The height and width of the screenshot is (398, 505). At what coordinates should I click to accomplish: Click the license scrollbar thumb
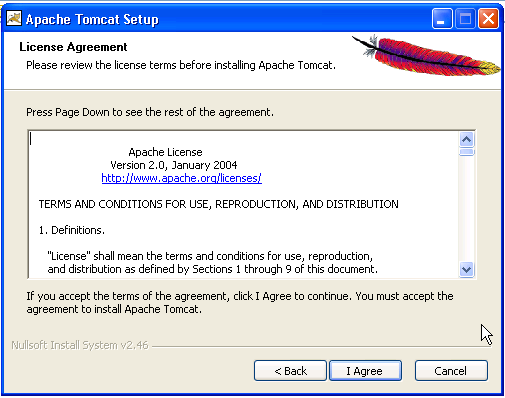point(466,152)
